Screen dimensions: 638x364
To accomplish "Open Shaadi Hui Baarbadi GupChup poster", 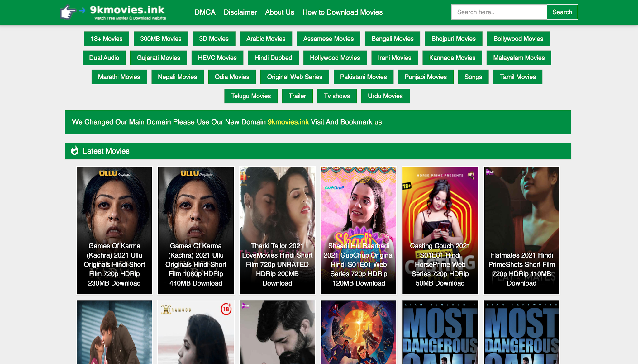I will click(359, 230).
